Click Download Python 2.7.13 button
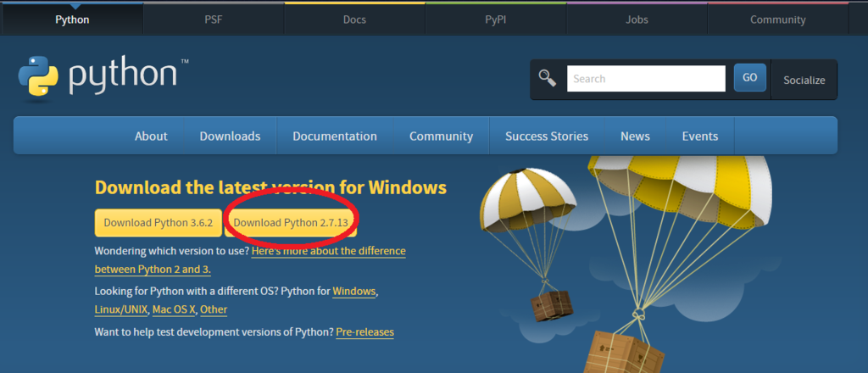Screen dimensions: 868x373 point(291,223)
